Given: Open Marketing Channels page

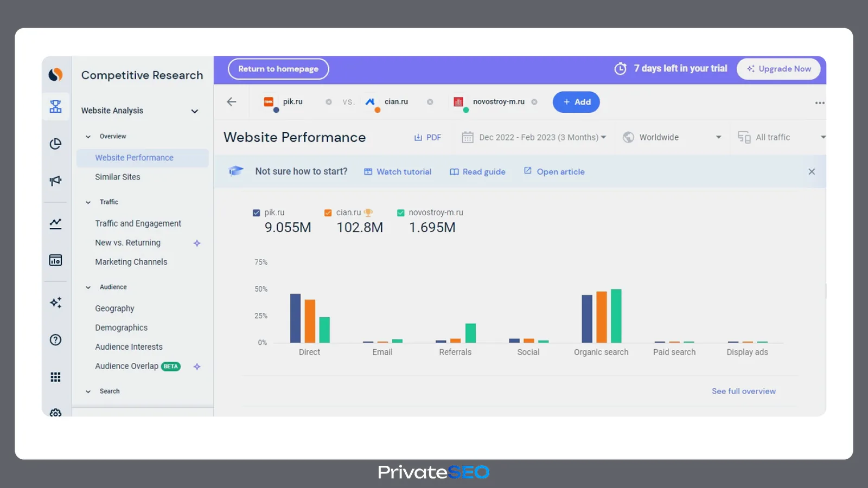Looking at the screenshot, I should (131, 262).
